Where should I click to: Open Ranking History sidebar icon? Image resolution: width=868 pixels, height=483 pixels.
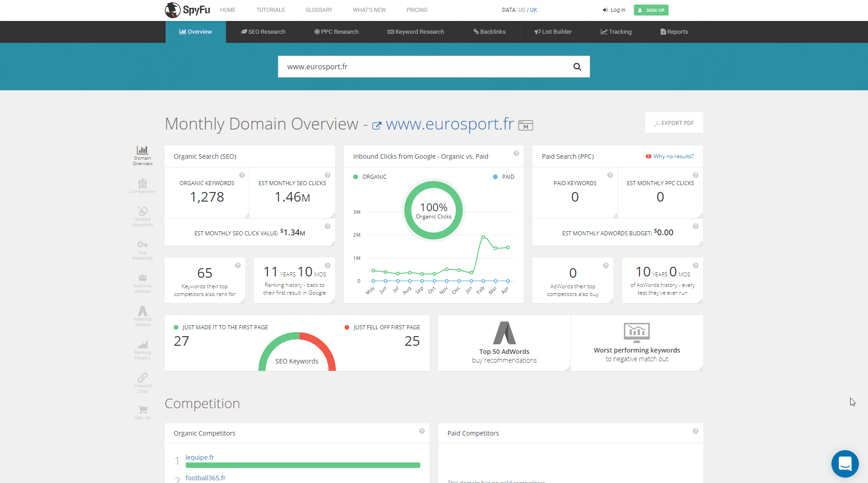pos(142,349)
